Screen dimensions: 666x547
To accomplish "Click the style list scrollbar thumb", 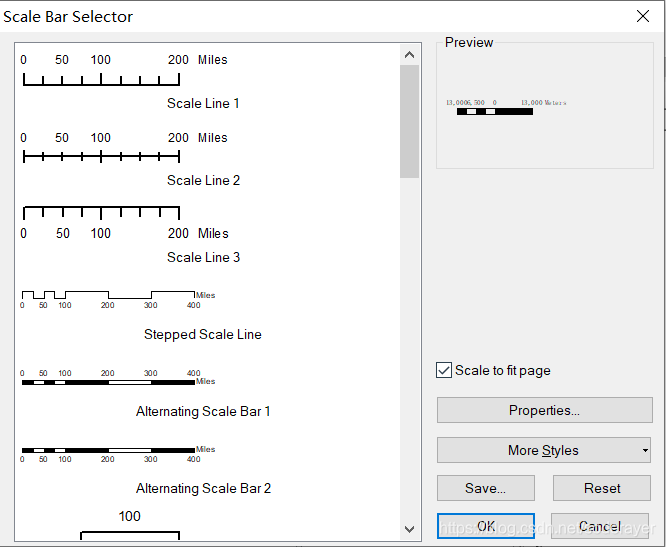I will click(409, 121).
